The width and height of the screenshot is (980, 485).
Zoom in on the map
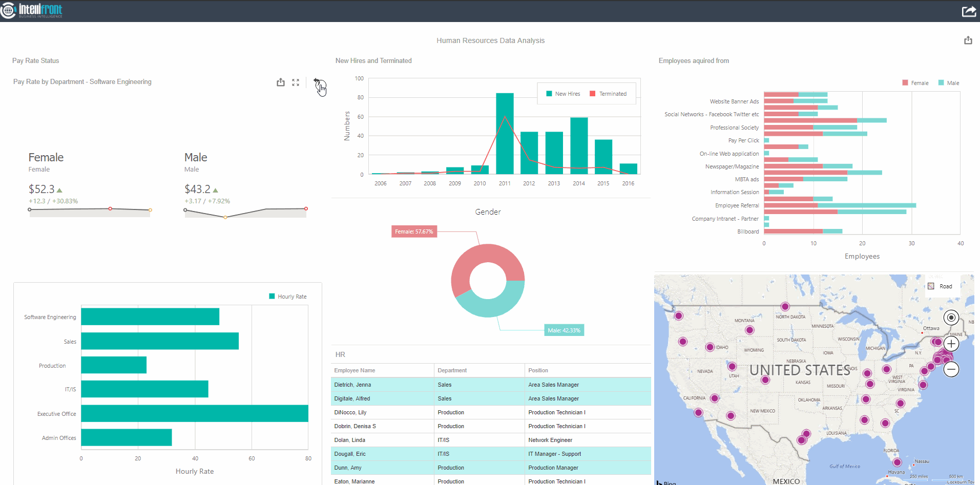coord(951,344)
